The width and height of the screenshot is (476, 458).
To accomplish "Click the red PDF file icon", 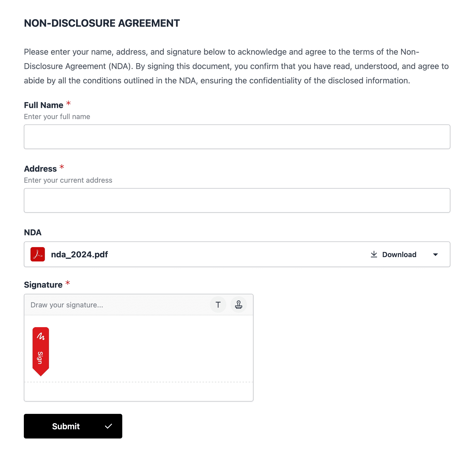I will (x=38, y=254).
